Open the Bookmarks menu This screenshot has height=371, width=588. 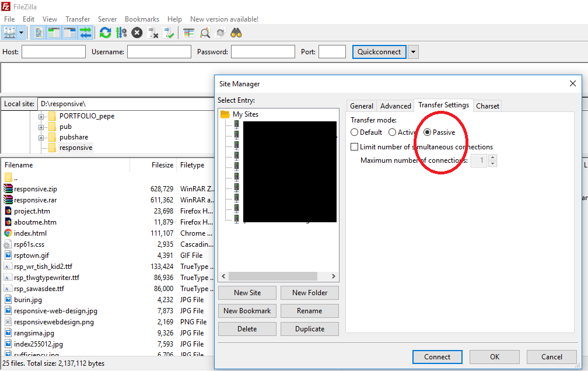pos(142,19)
